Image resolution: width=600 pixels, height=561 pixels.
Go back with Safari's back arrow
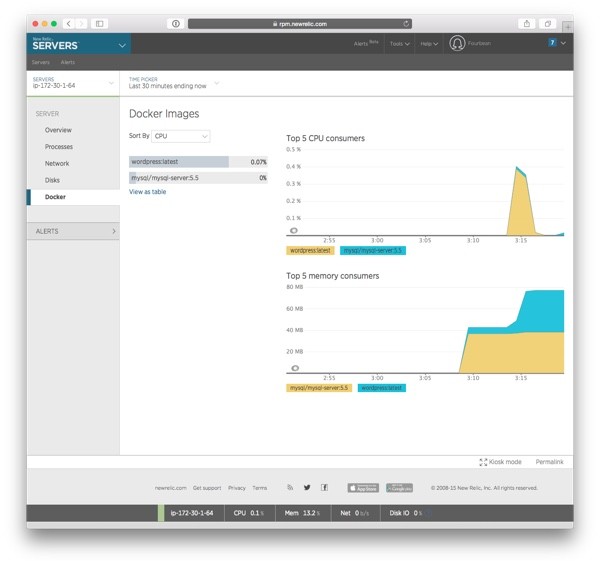point(68,24)
